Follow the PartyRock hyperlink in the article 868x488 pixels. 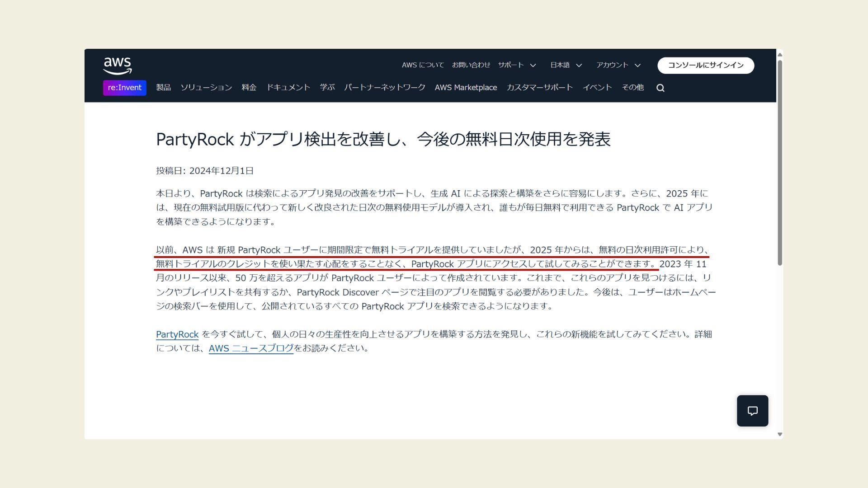point(177,334)
